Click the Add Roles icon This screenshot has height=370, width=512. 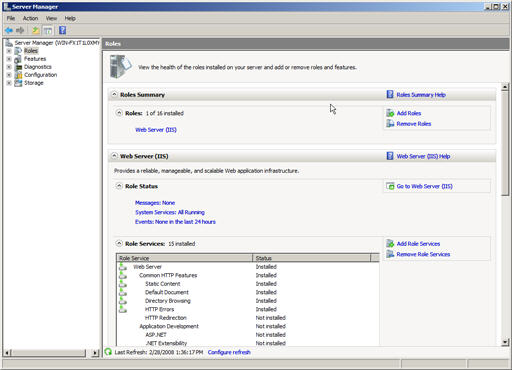pos(390,113)
